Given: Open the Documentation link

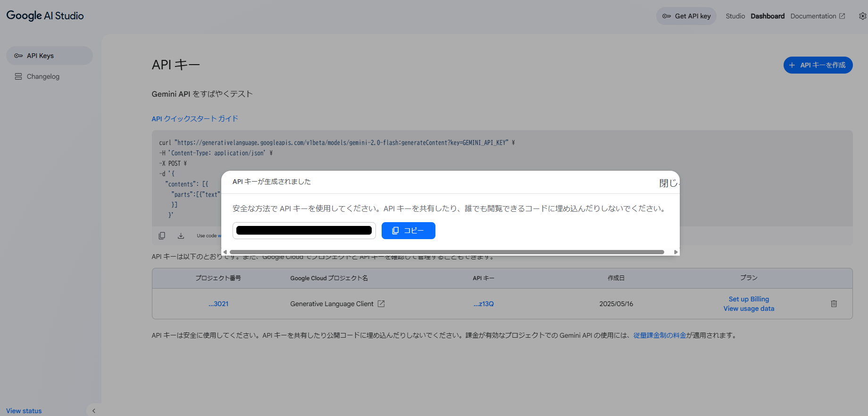Looking at the screenshot, I should 818,16.
